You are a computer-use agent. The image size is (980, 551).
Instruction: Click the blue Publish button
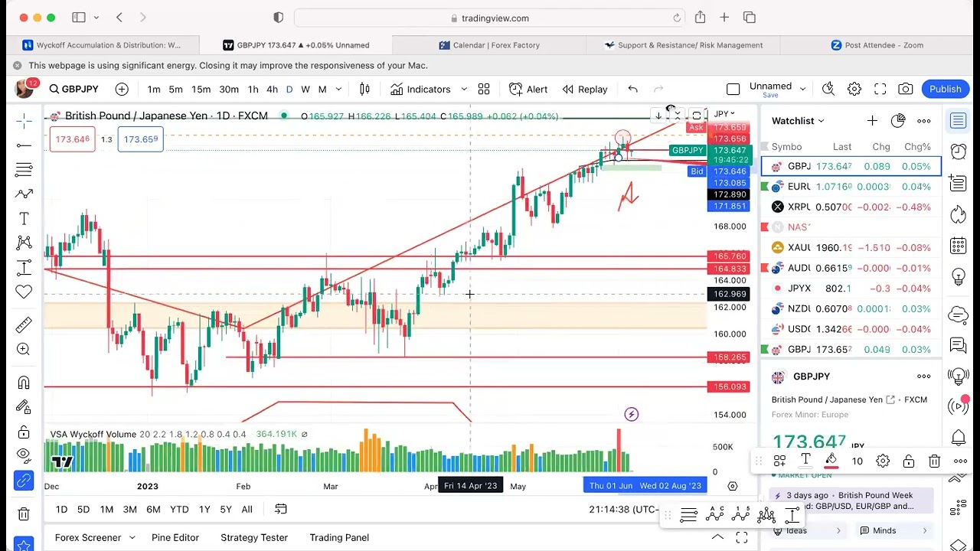[946, 90]
